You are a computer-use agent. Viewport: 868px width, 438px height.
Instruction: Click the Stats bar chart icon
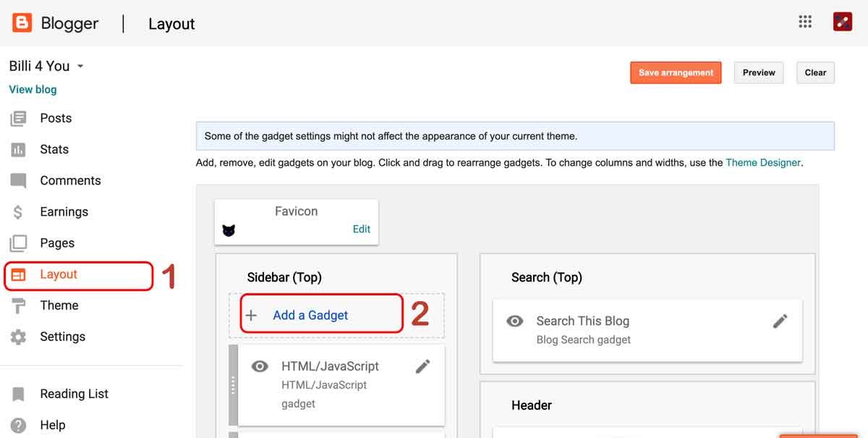[19, 150]
